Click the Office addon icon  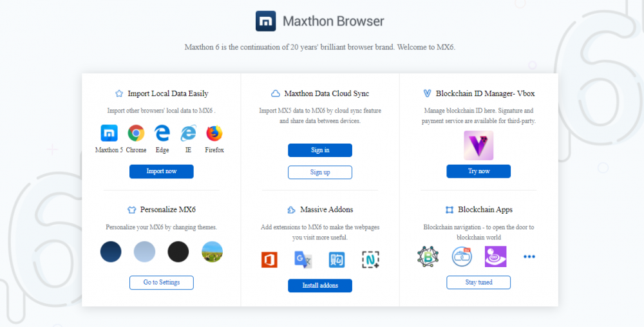click(x=269, y=259)
